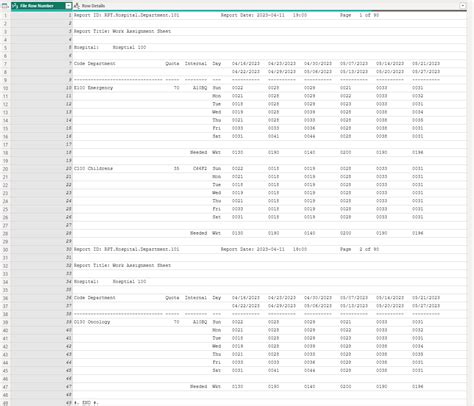This screenshot has height=406, width=474.
Task: Open the File Row Number filter dropdown
Action: 68,6
